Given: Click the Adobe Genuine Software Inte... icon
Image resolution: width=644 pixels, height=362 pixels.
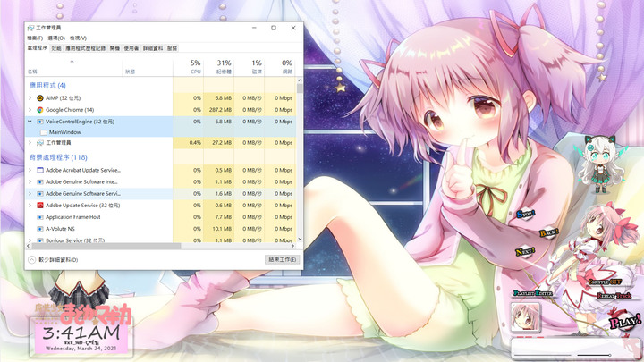Looking at the screenshot, I should tap(40, 181).
